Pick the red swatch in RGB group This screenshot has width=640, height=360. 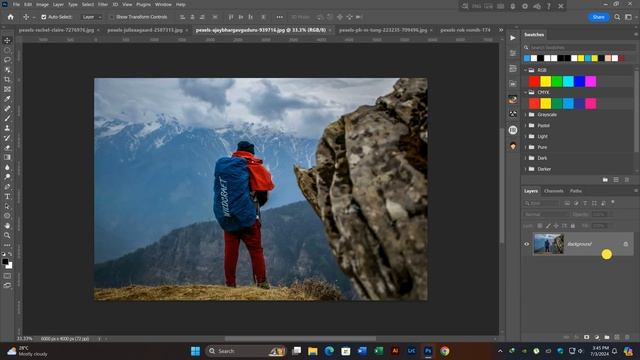coord(534,82)
